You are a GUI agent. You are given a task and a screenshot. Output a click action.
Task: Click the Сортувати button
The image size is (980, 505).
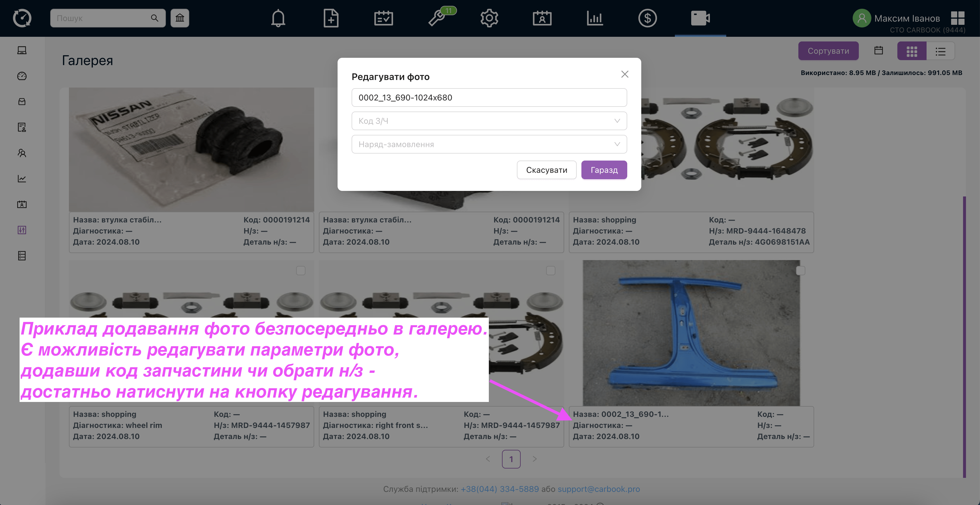tap(828, 51)
